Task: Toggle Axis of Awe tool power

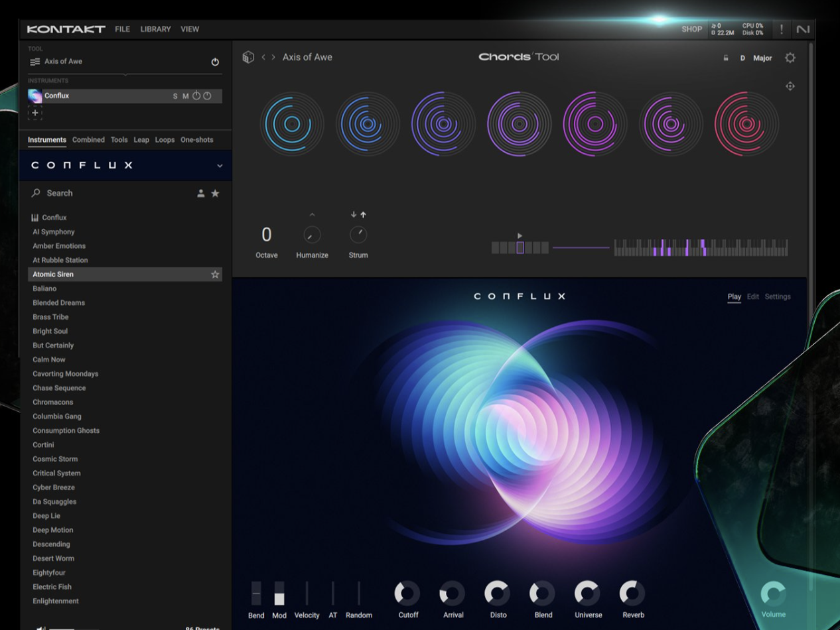Action: [x=215, y=62]
